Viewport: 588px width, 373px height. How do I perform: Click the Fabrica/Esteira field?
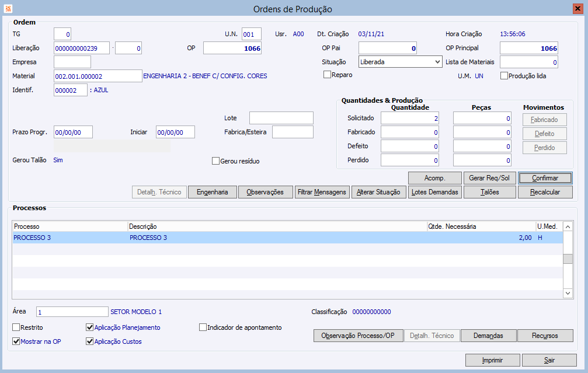[x=293, y=132]
